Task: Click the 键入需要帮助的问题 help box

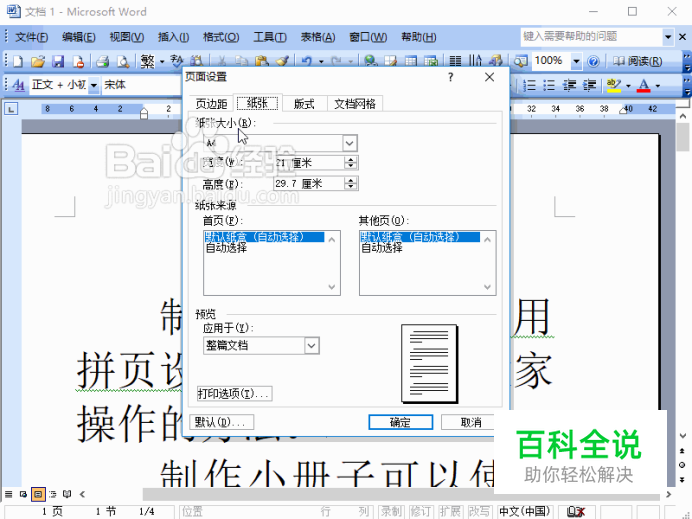Action: [591, 37]
